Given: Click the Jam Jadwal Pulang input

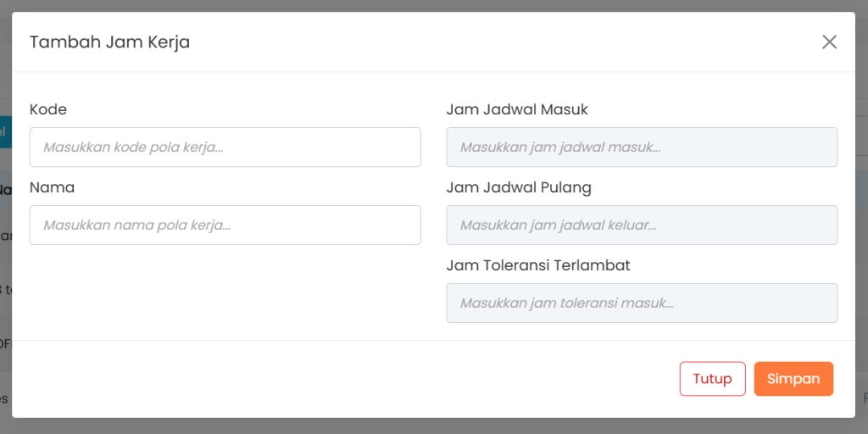Looking at the screenshot, I should point(642,225).
